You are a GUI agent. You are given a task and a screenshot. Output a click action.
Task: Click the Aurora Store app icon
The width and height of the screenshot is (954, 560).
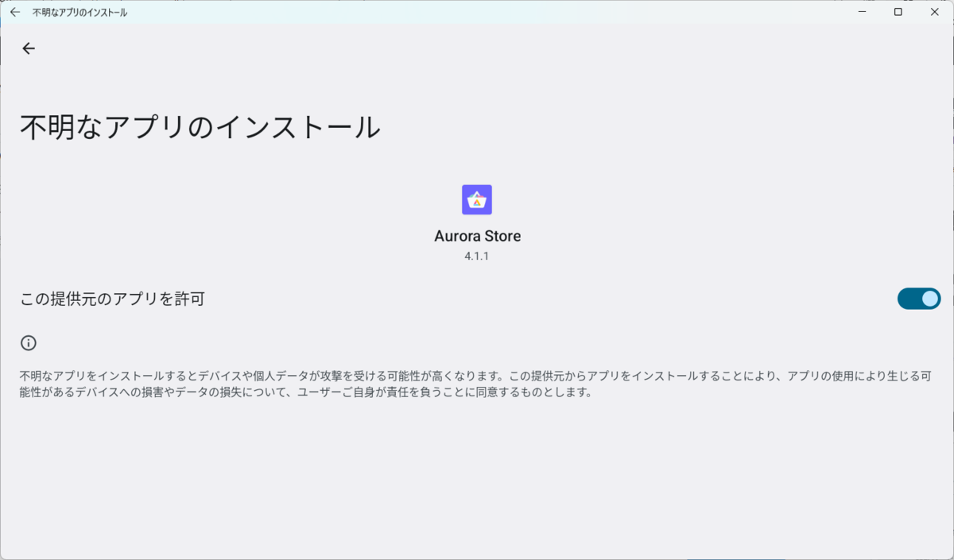tap(477, 199)
